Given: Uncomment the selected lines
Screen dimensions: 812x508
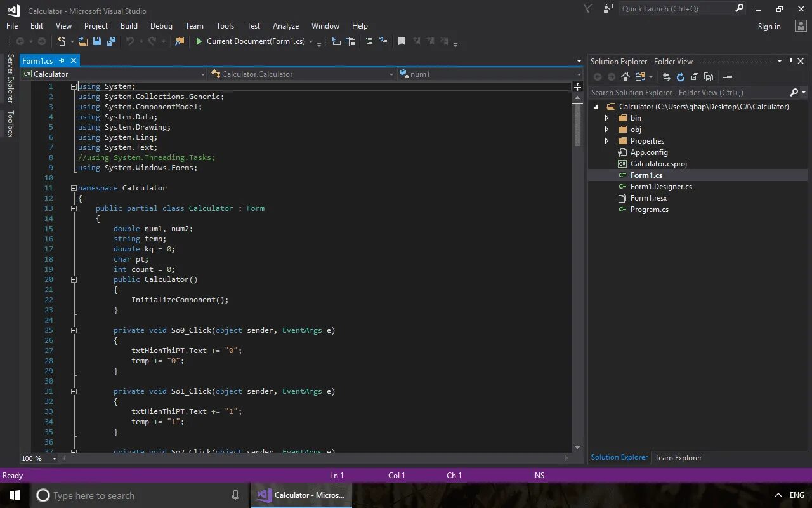Looking at the screenshot, I should (x=383, y=41).
